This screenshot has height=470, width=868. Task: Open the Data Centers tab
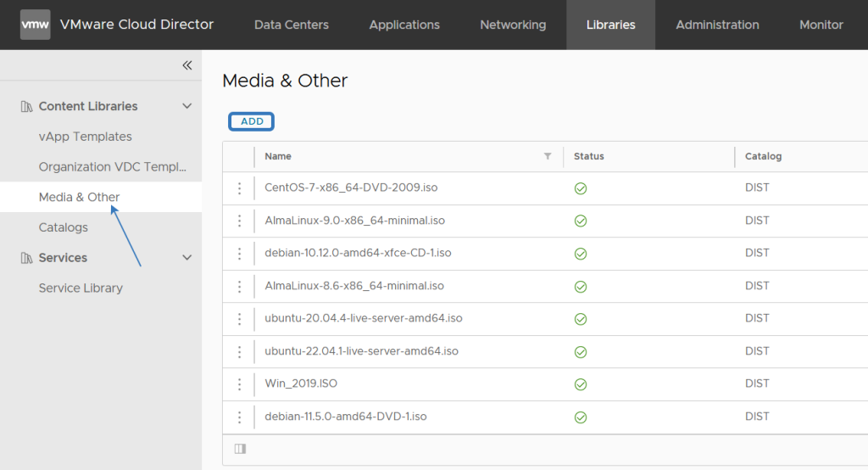click(292, 25)
